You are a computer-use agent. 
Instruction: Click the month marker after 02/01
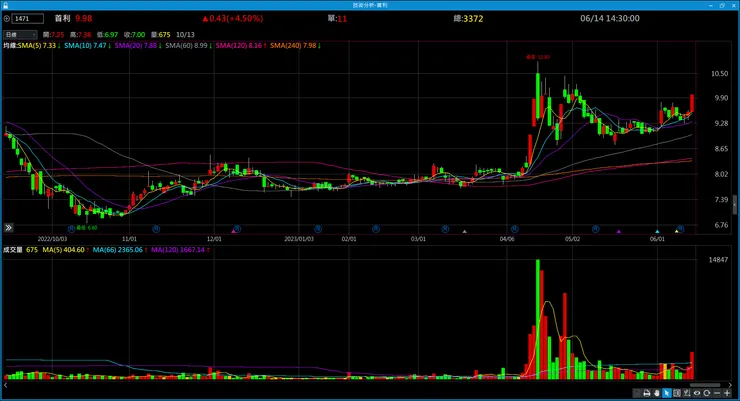tap(376, 229)
